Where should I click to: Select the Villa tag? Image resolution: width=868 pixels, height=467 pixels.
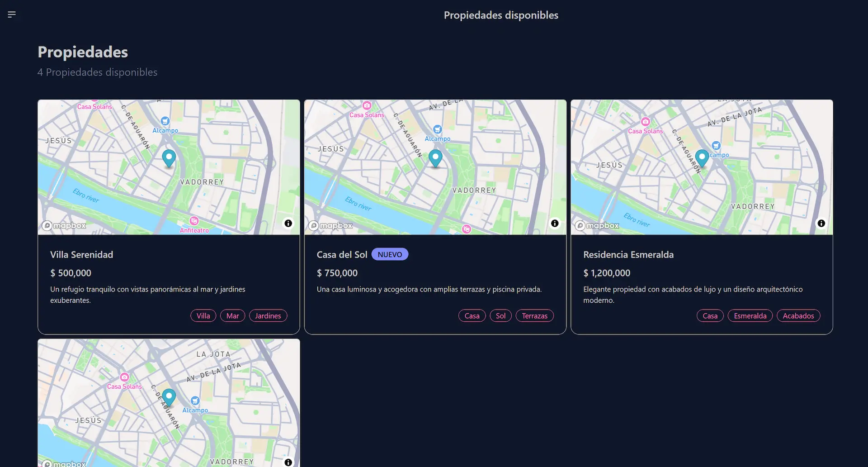pos(203,316)
